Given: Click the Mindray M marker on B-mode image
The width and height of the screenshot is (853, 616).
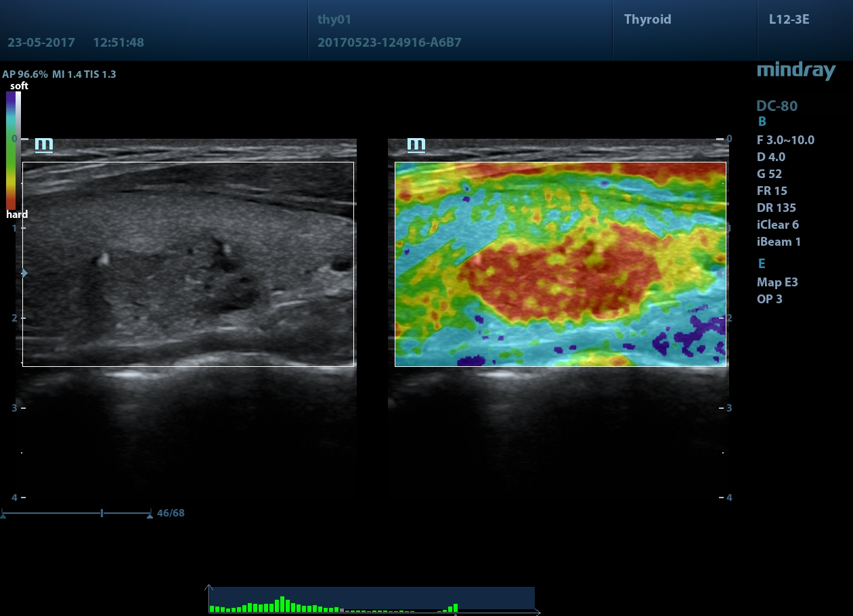Looking at the screenshot, I should coord(44,145).
